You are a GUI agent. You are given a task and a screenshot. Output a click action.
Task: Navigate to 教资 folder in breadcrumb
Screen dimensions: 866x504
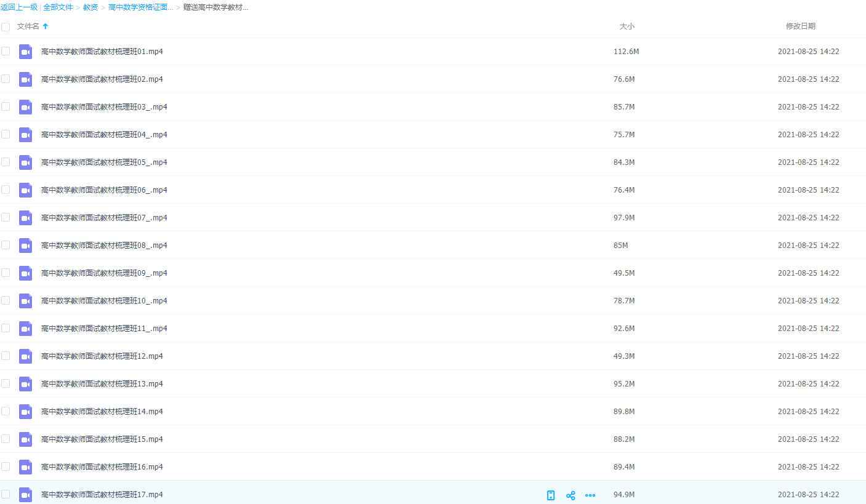coord(90,7)
